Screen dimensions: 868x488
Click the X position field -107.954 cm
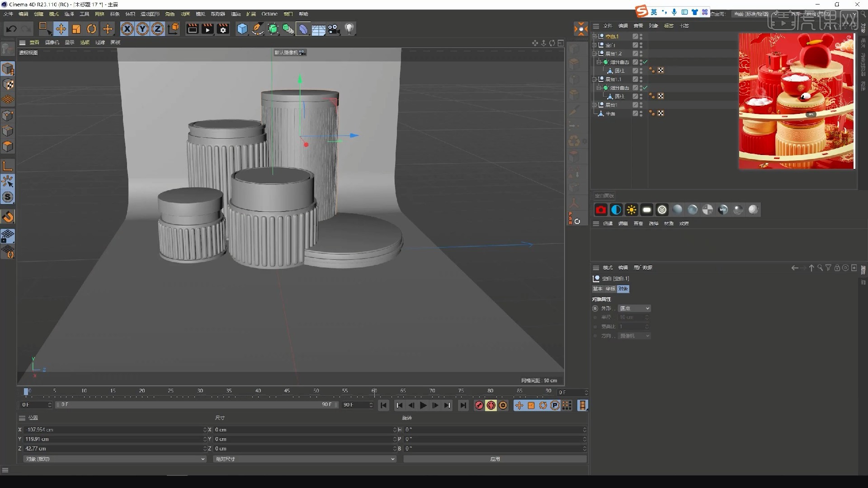point(115,430)
